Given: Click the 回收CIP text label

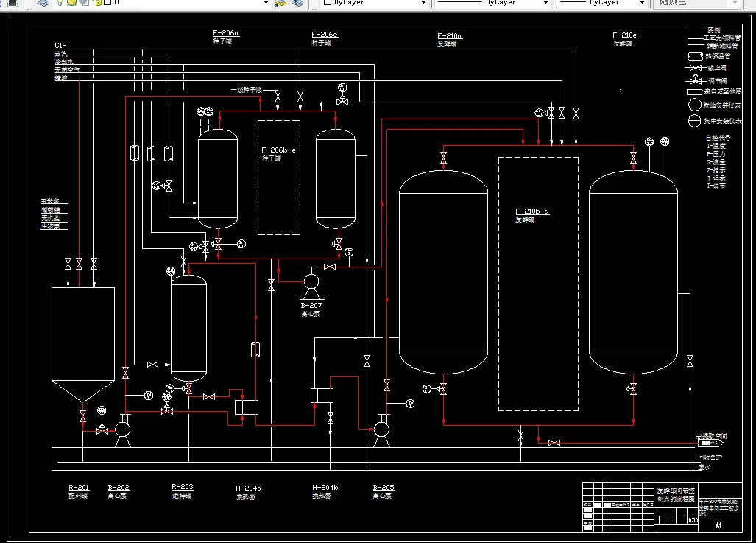Looking at the screenshot, I should point(710,457).
